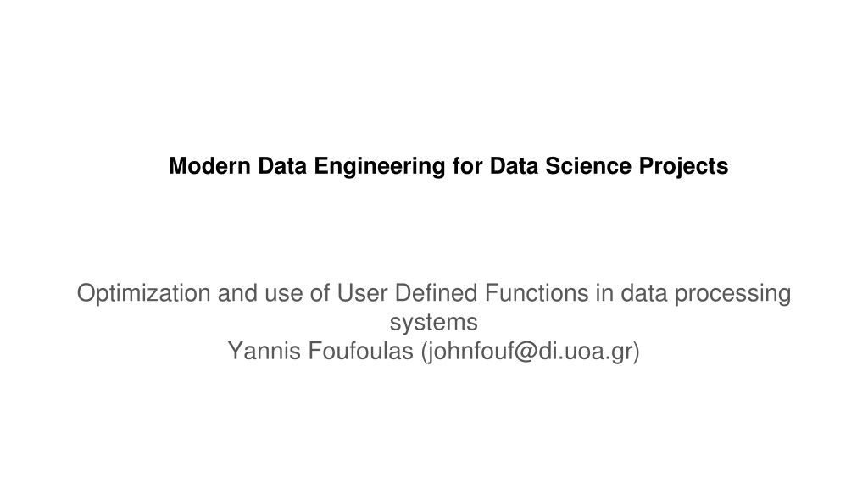868x488 pixels.
Task: Select the email johnfouf@di.uoa.gr
Action: (531, 351)
